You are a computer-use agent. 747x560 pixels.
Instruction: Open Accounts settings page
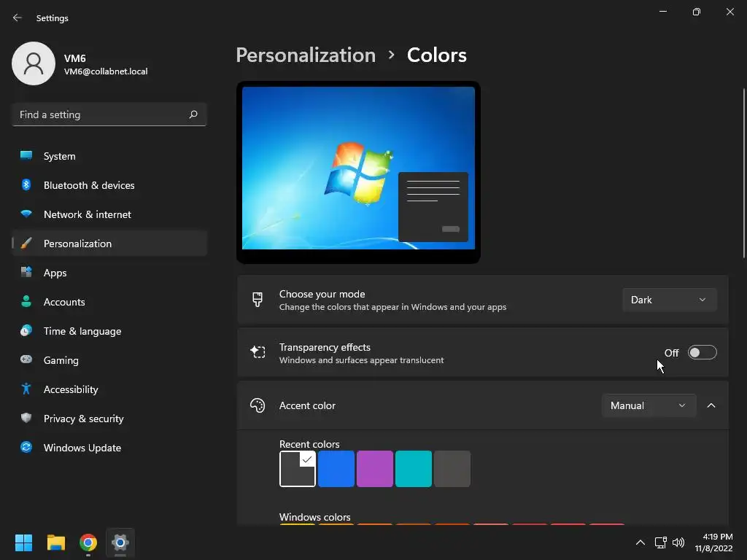[109, 302]
